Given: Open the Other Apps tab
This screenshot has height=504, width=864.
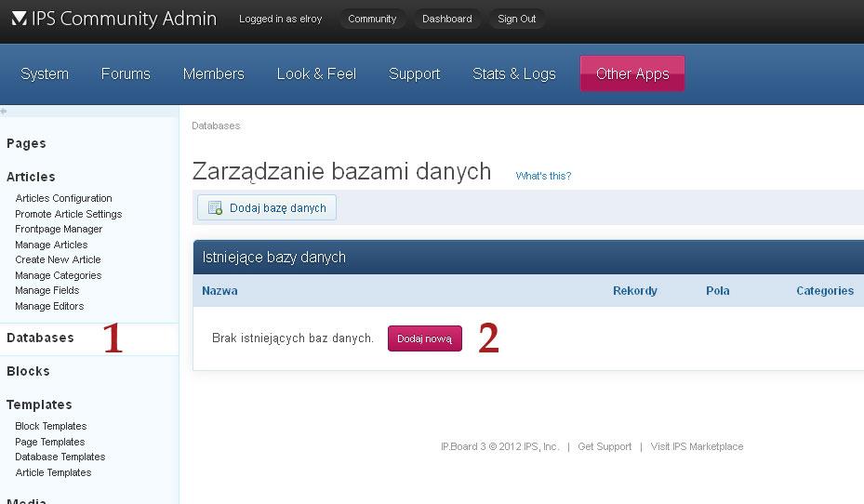Looking at the screenshot, I should click(632, 74).
